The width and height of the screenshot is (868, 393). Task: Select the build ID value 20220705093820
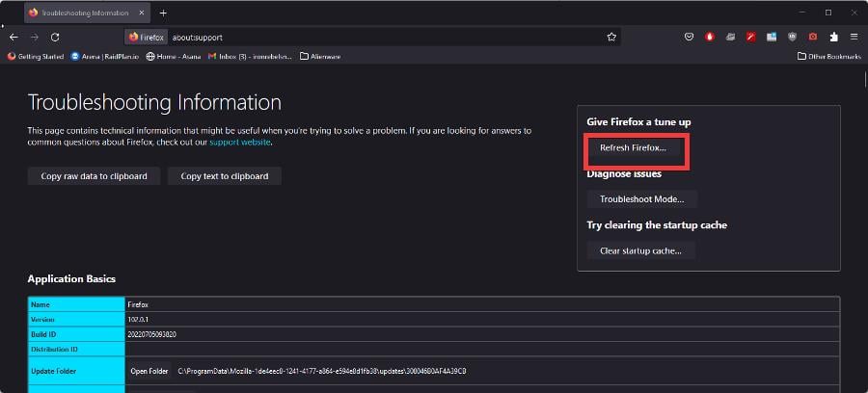click(x=152, y=334)
